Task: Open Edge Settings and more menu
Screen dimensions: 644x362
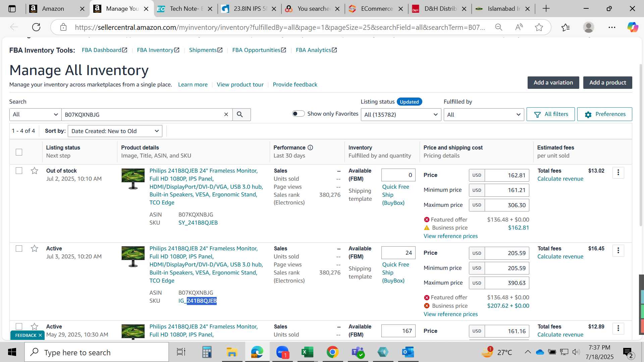Action: (612, 27)
